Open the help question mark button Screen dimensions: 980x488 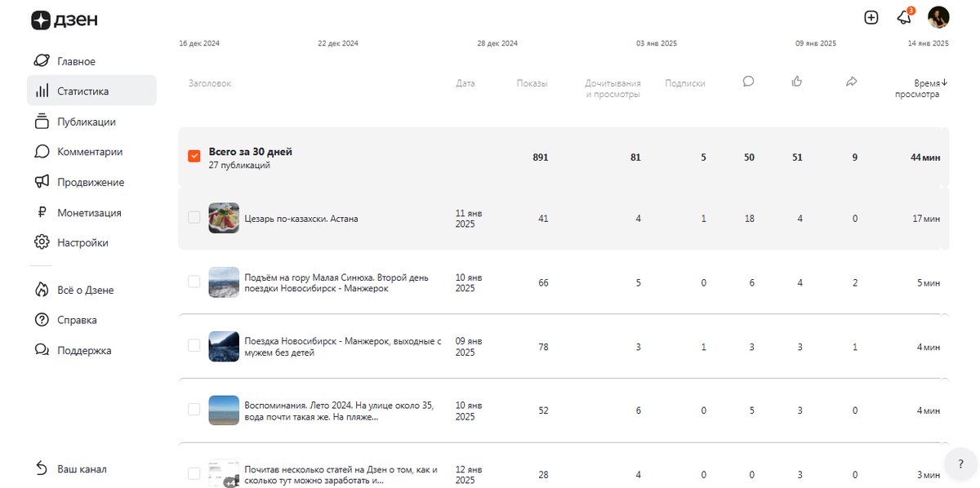point(960,464)
